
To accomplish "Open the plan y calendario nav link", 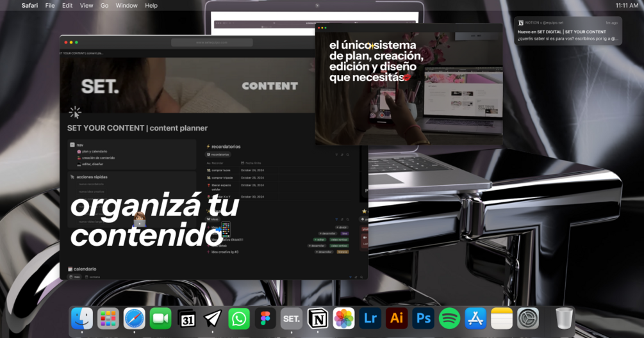I will (x=92, y=151).
